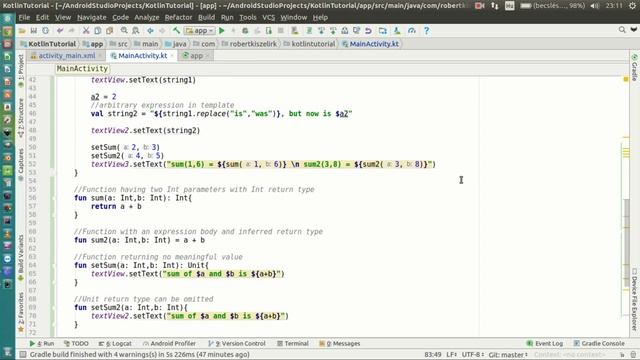
Task: Undo last action with the purple arrow
Action: coord(60,31)
